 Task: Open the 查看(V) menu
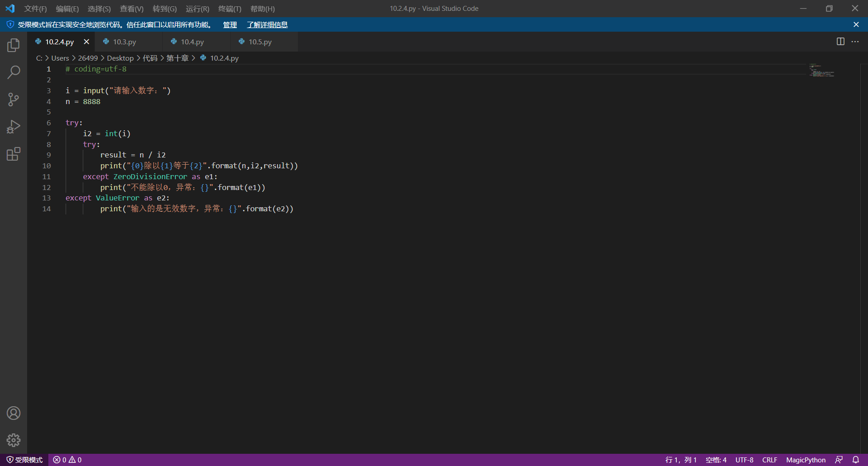(132, 9)
